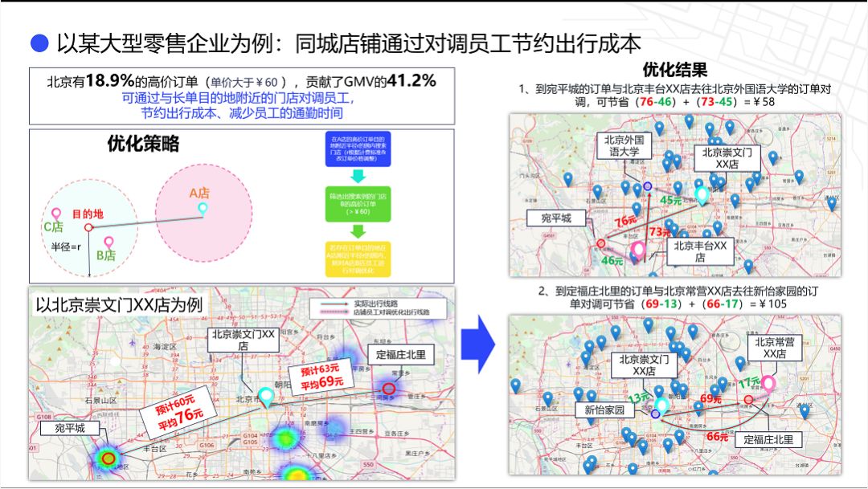The height and width of the screenshot is (489, 868).
Task: Select the cyan A店 pin in strategy diagram
Action: tap(203, 209)
